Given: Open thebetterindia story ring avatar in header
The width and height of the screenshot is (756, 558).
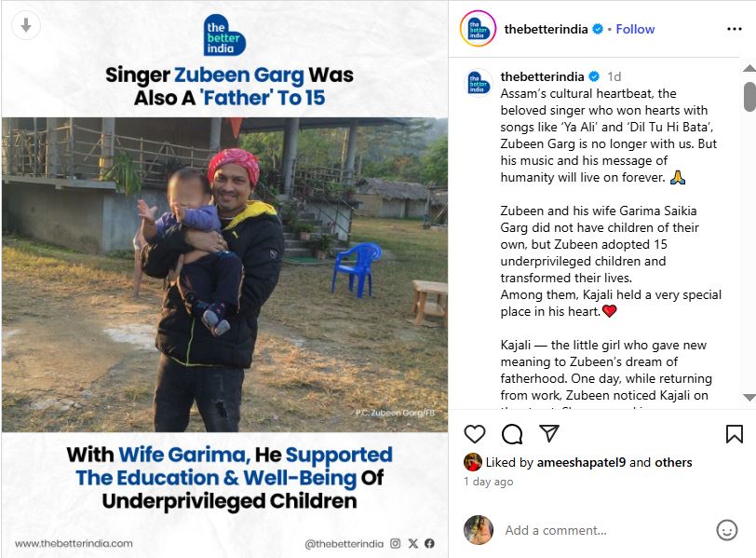Looking at the screenshot, I should click(478, 29).
